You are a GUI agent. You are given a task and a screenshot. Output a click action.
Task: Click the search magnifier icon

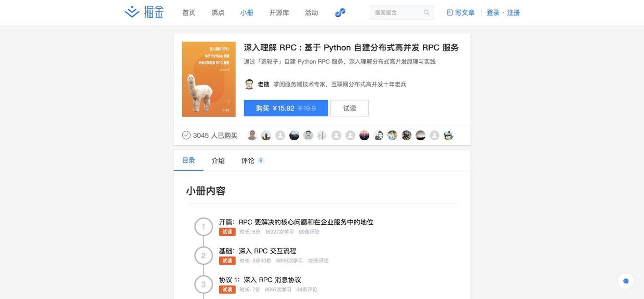(427, 12)
